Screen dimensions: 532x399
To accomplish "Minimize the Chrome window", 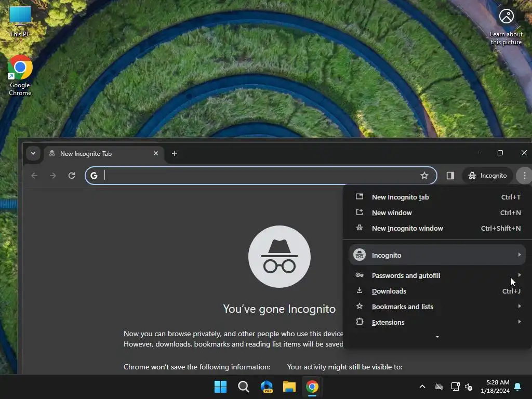I will (476, 153).
